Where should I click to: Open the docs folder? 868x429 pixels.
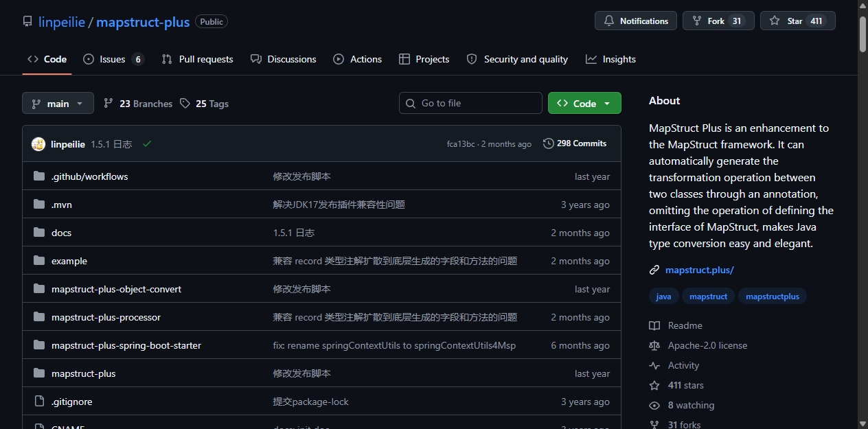click(x=61, y=233)
